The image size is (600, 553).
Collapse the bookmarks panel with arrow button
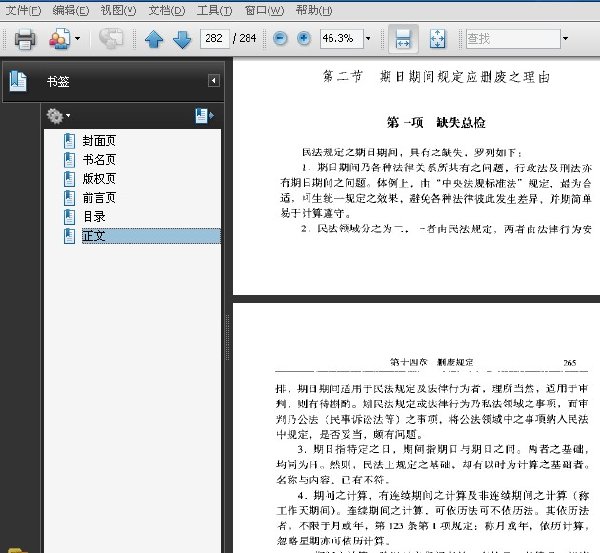[x=214, y=81]
